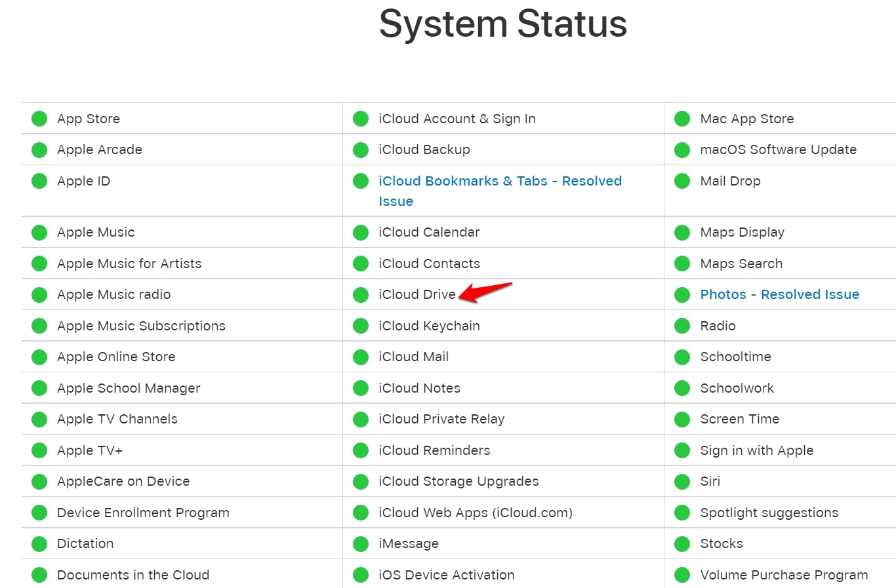Screen dimensions: 896x588
Task: Click the 'iCloud Web Apps (iCloud.com)' text
Action: click(x=476, y=513)
